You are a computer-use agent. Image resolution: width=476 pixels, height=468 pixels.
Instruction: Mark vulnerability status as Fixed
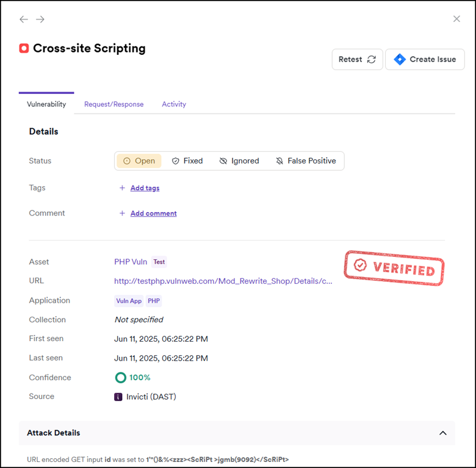point(187,161)
